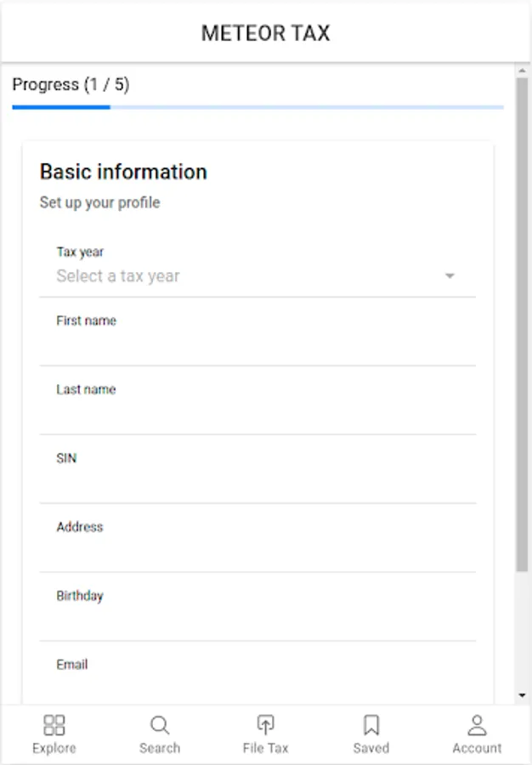This screenshot has height=765, width=532.
Task: Click the First name input field
Action: 258,345
